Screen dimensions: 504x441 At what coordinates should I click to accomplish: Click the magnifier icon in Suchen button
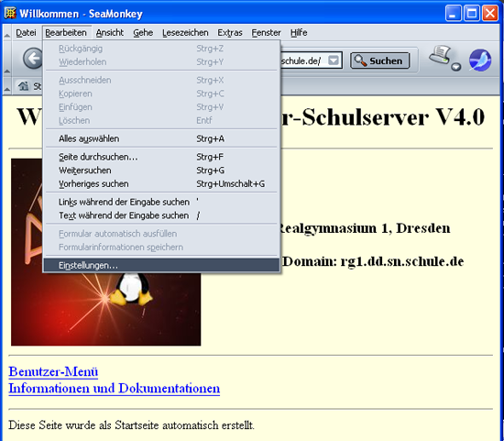(x=360, y=61)
